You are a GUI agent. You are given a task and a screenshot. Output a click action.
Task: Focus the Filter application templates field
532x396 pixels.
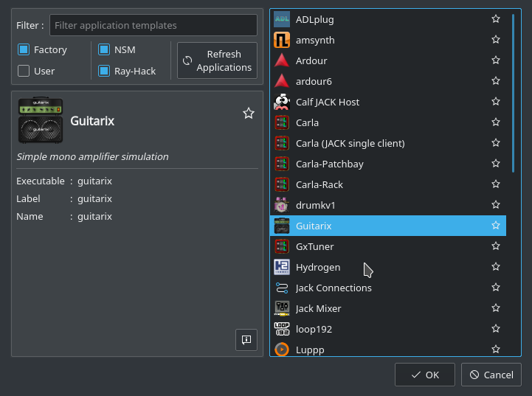153,25
